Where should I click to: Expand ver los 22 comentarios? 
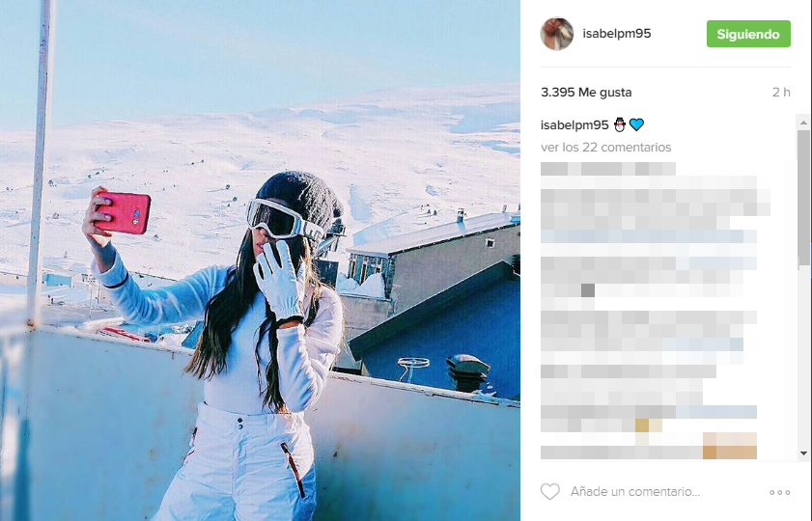click(x=605, y=148)
